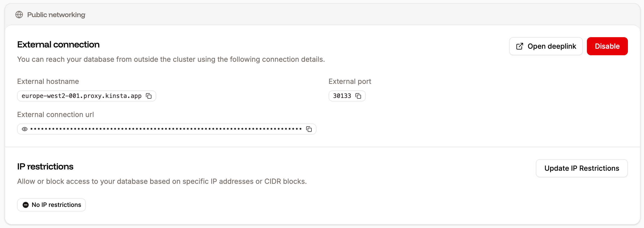Click the globe icon beside Public networking
The height and width of the screenshot is (228, 644).
click(x=20, y=15)
